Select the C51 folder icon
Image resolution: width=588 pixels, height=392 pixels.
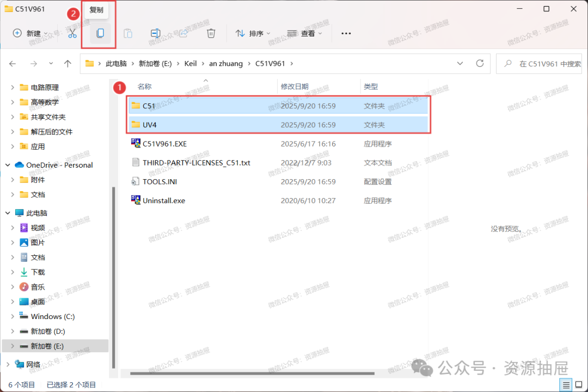136,106
